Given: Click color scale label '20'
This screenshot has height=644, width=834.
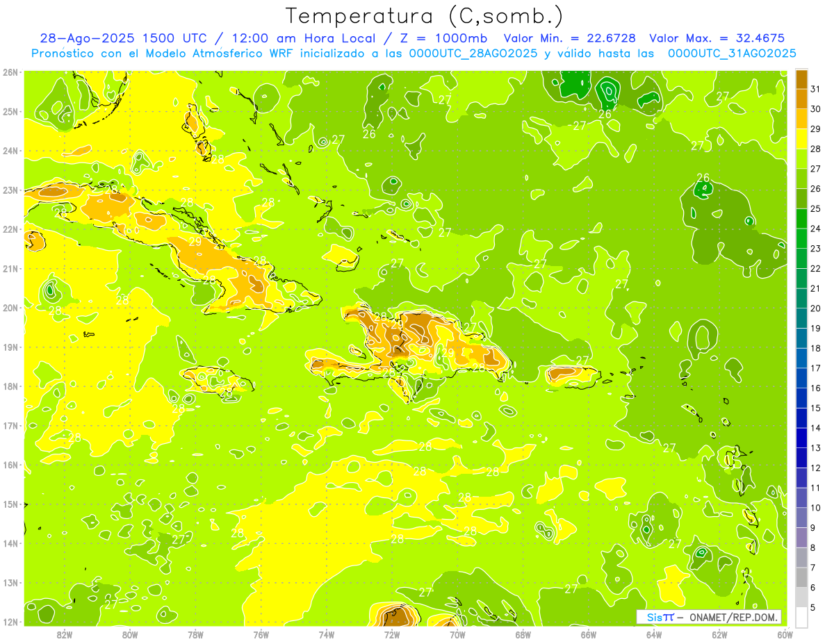Looking at the screenshot, I should coord(815,308).
